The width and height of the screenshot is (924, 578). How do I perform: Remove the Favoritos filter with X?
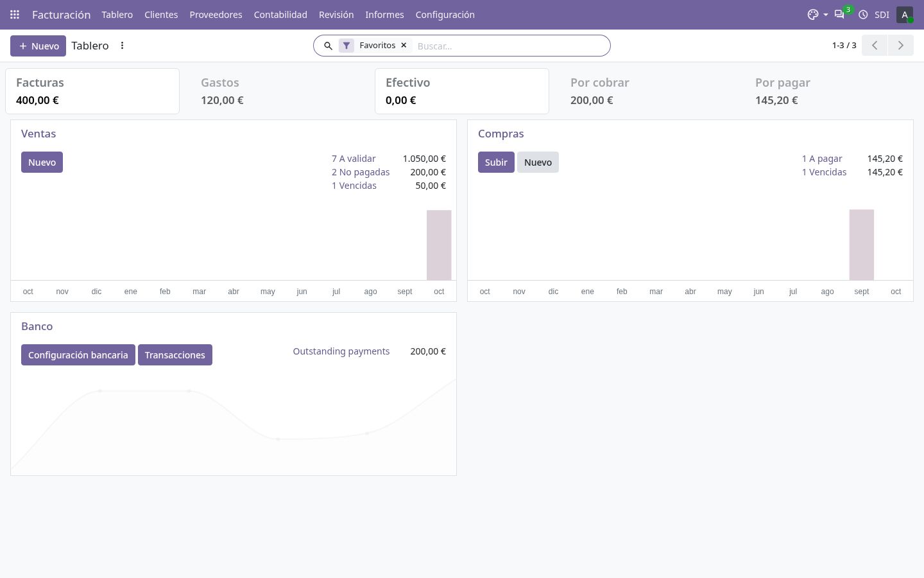coord(404,45)
